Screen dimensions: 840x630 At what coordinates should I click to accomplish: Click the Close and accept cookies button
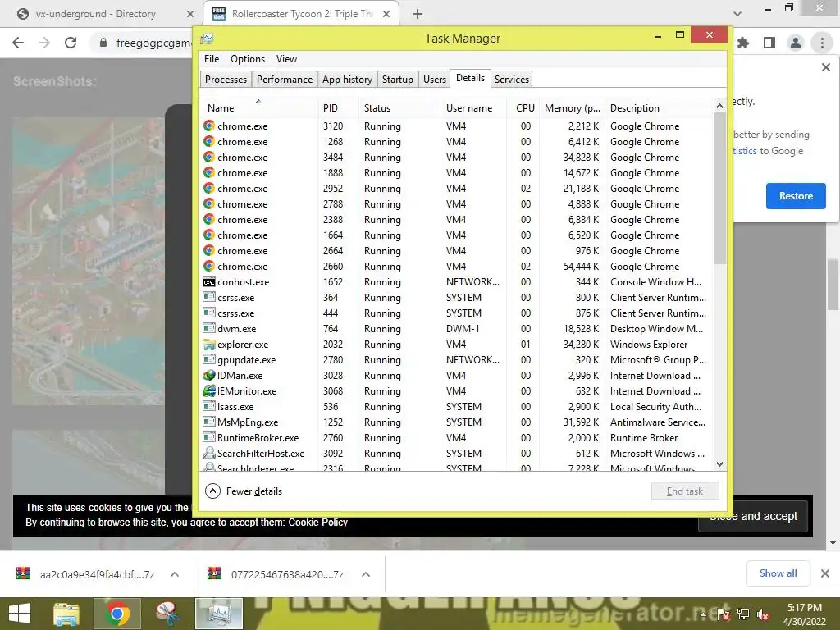tap(753, 516)
